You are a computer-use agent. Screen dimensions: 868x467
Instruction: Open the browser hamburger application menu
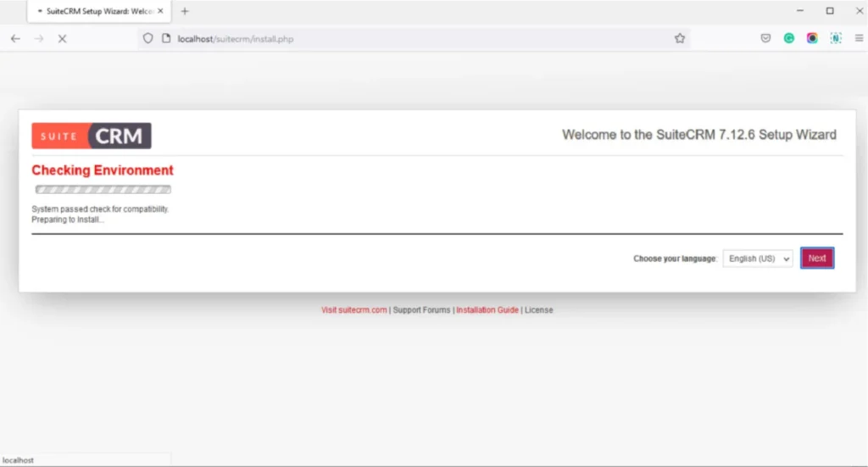[x=859, y=38]
